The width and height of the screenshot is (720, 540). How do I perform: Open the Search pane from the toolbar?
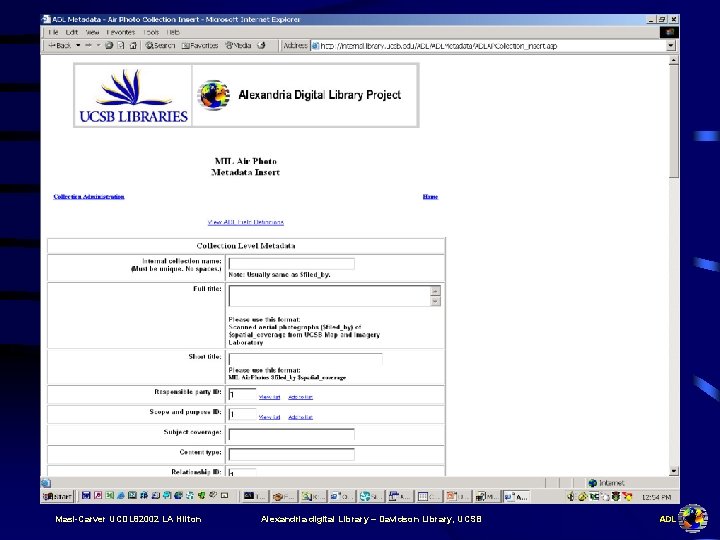[160, 45]
